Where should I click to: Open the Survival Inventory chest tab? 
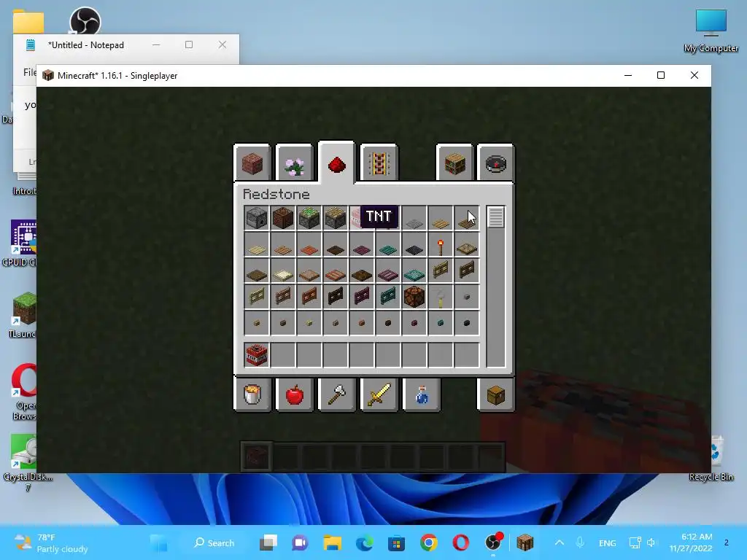click(x=495, y=394)
